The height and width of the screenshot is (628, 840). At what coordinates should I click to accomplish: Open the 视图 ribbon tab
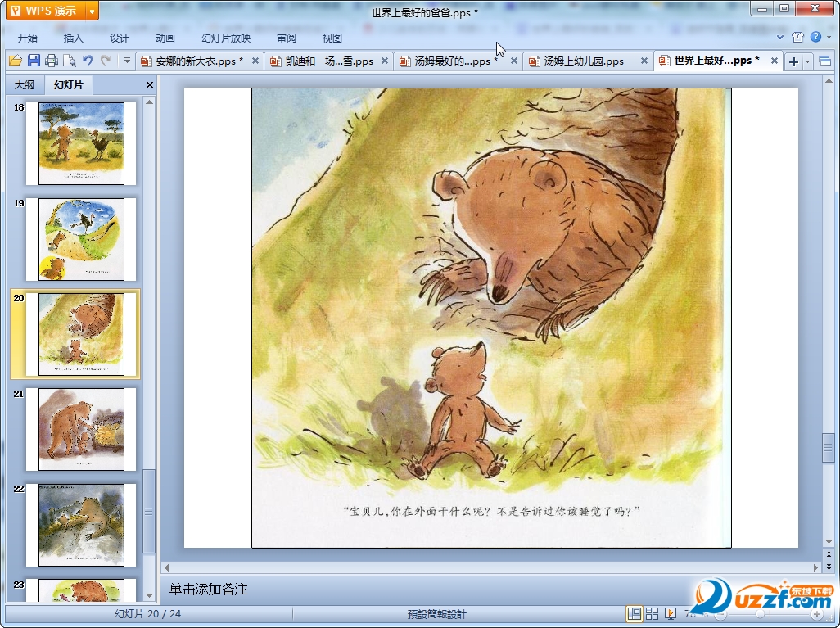tap(332, 38)
